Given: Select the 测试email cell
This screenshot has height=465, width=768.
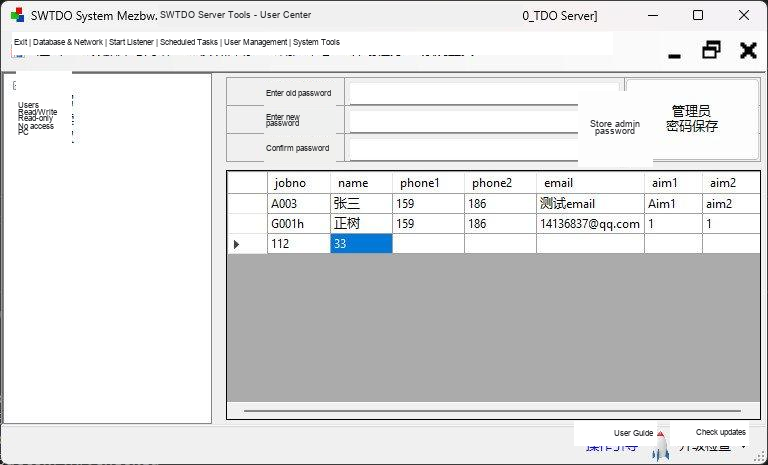Looking at the screenshot, I should coord(590,203).
